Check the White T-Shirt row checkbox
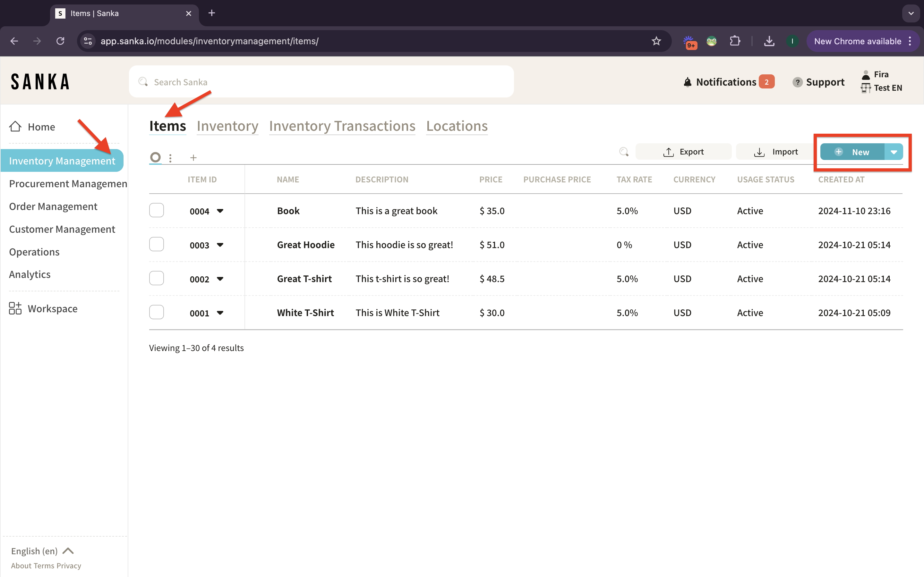This screenshot has width=924, height=577. 157,312
